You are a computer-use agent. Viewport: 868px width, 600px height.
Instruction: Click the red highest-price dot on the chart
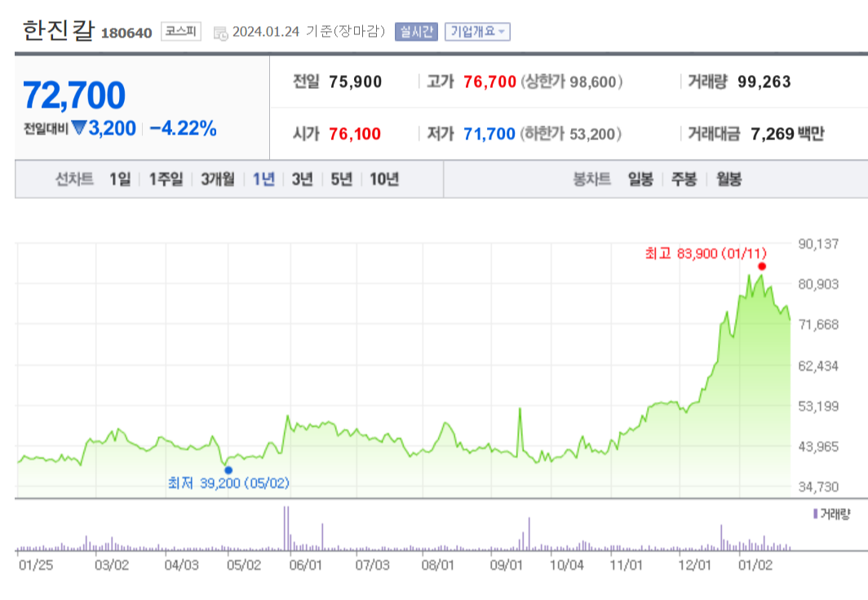pyautogui.click(x=762, y=267)
